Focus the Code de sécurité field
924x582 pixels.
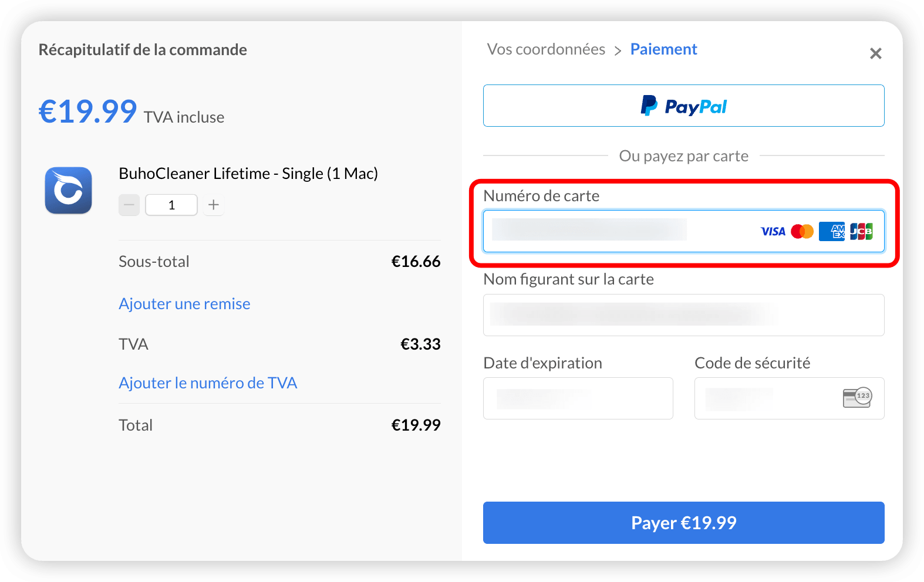point(789,398)
